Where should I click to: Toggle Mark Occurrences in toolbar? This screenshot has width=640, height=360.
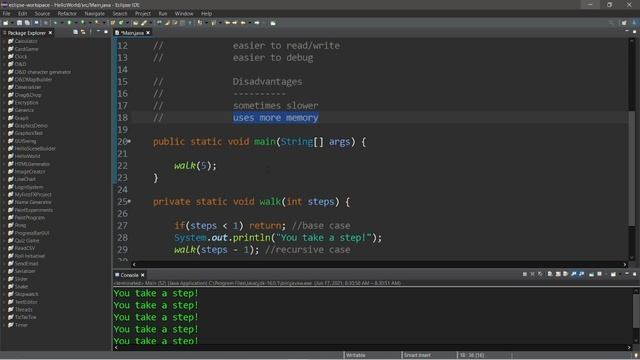[x=167, y=23]
